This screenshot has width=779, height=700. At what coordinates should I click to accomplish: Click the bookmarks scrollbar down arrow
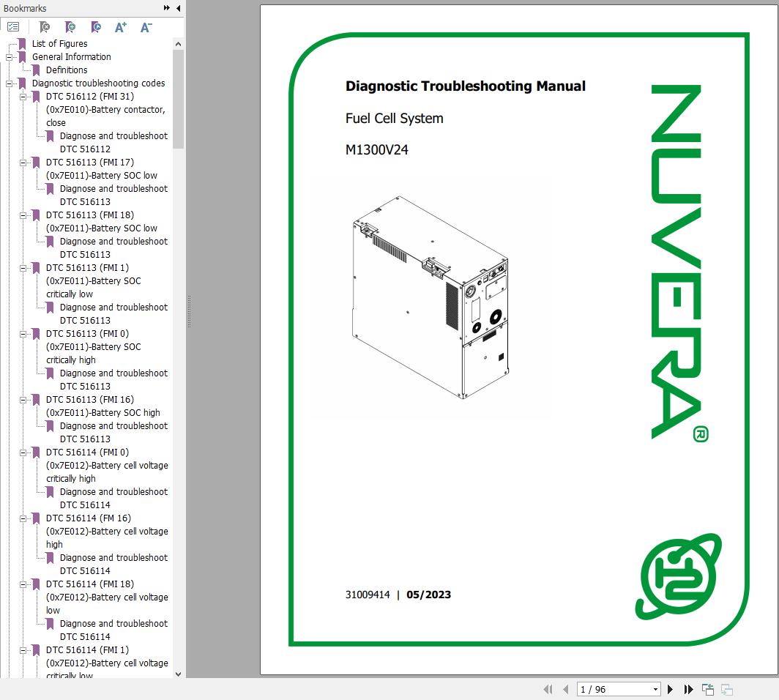179,674
